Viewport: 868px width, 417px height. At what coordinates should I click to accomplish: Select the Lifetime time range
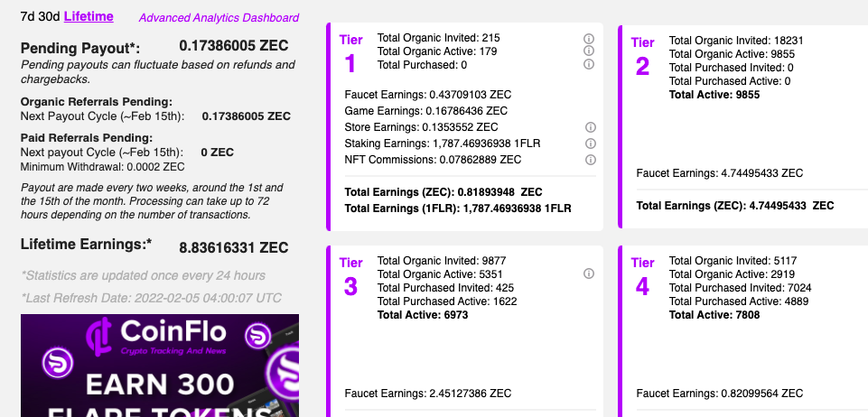(x=89, y=16)
